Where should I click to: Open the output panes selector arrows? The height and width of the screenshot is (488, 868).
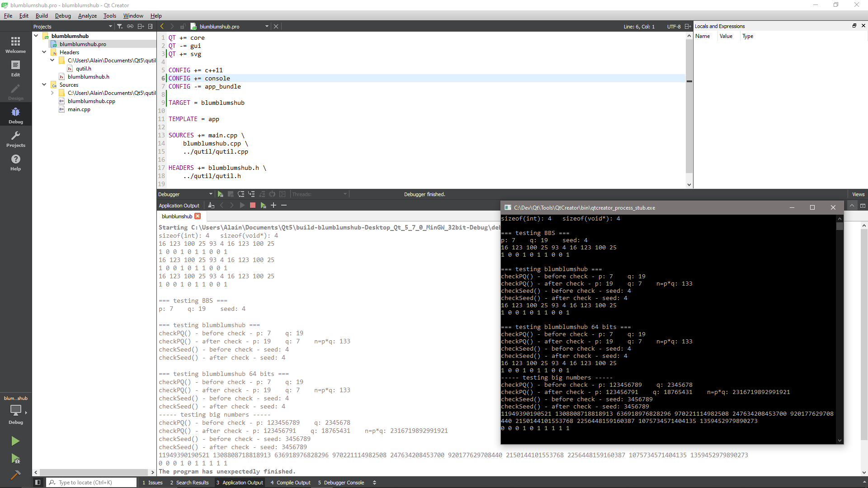pos(374,483)
